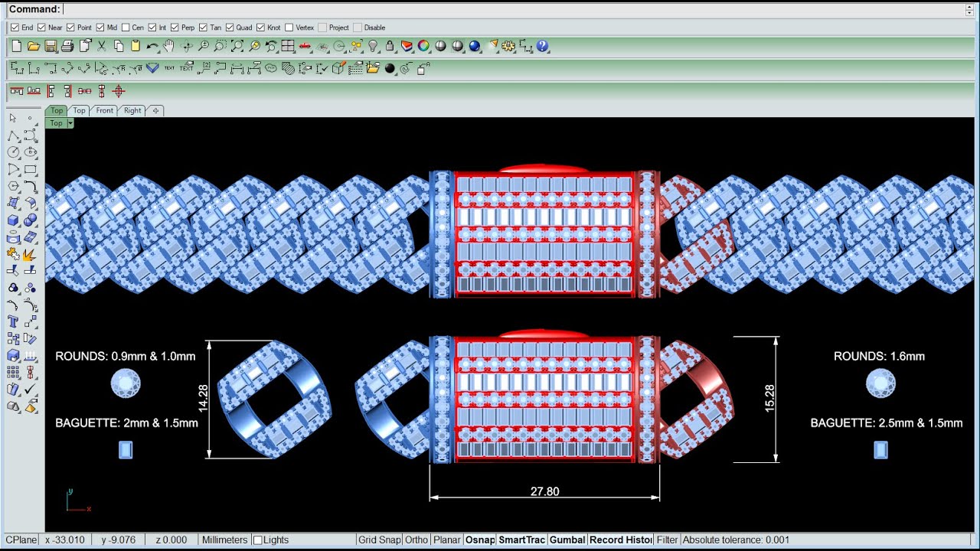This screenshot has height=551, width=980.
Task: Toggle Ortho mode in status bar
Action: 416,540
